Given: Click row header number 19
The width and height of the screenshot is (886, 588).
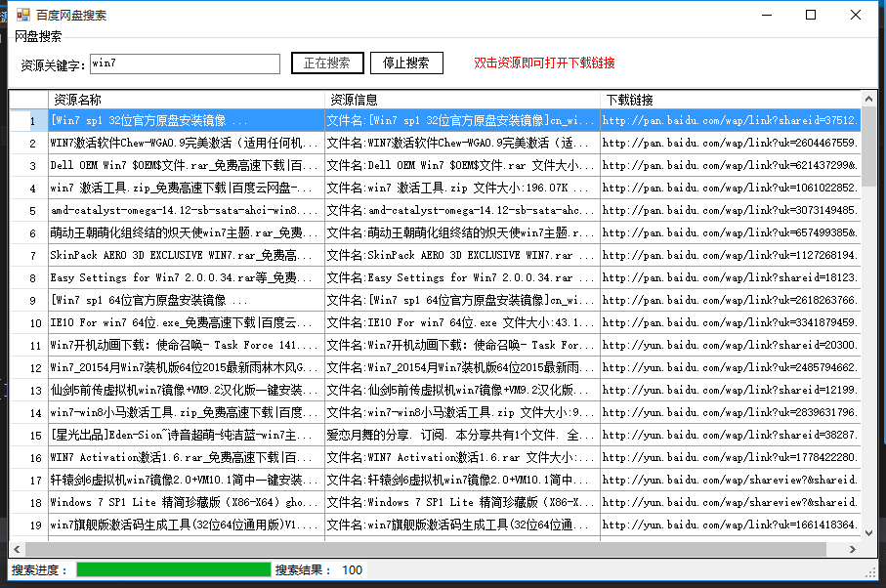Looking at the screenshot, I should (29, 525).
